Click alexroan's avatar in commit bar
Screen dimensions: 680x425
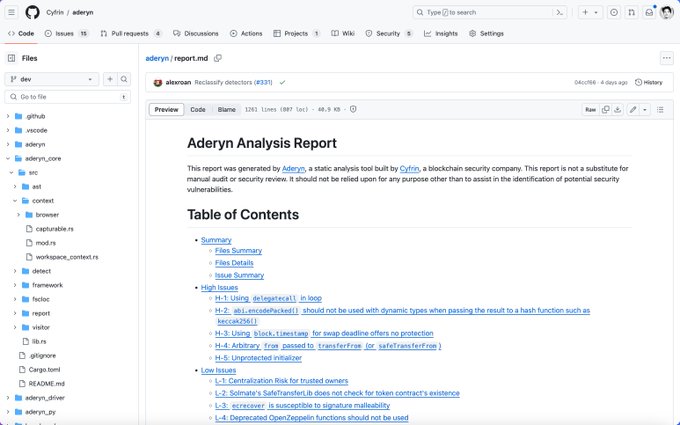pos(158,82)
